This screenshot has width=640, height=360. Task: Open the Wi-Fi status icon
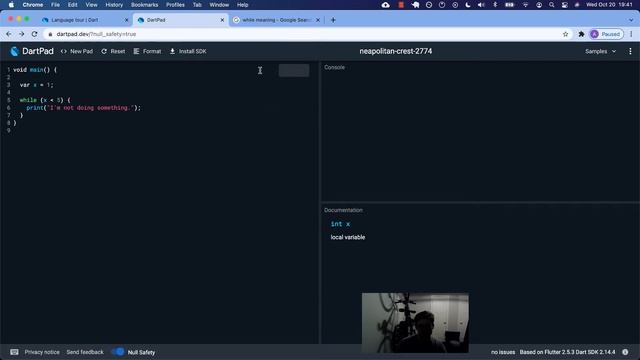coord(525,5)
